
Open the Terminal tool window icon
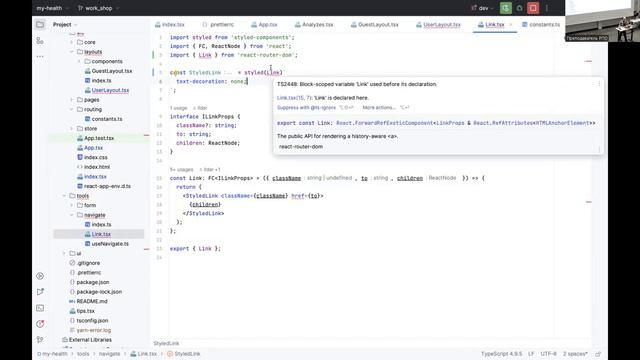[x=40, y=308]
